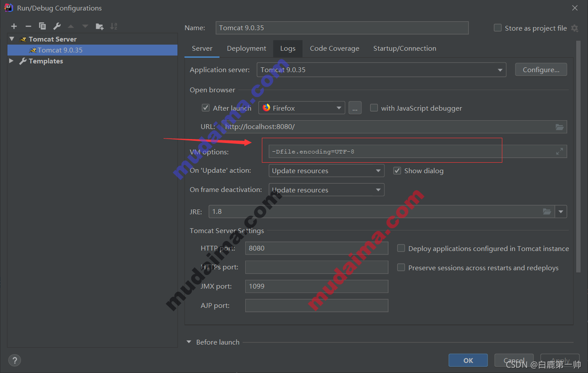
Task: Click the Apply button
Action: pos(560,360)
